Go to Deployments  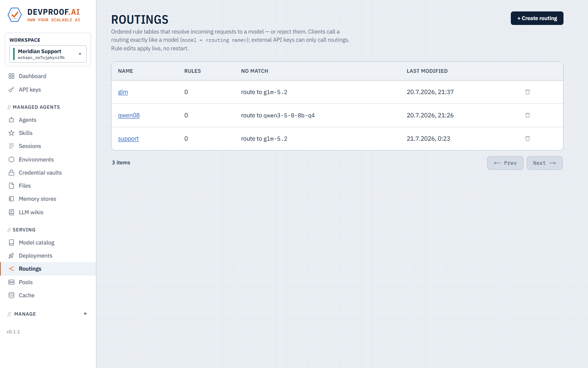pos(48,256)
